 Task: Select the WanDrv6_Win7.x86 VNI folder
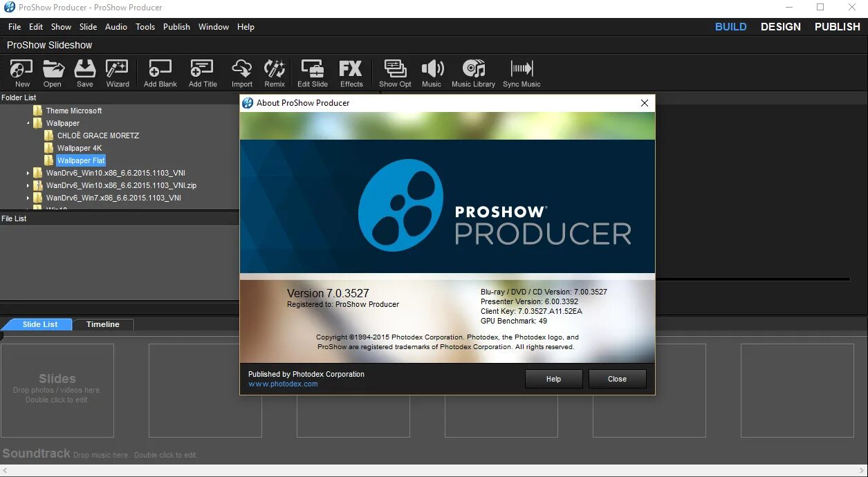tap(113, 198)
